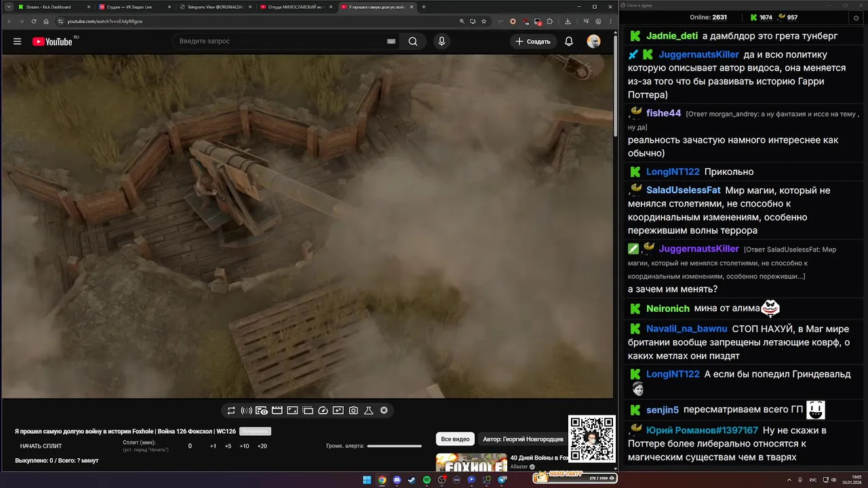Select the Автор: Георгий Новгородцев chip
Screen dimensions: 868x488
click(x=523, y=439)
